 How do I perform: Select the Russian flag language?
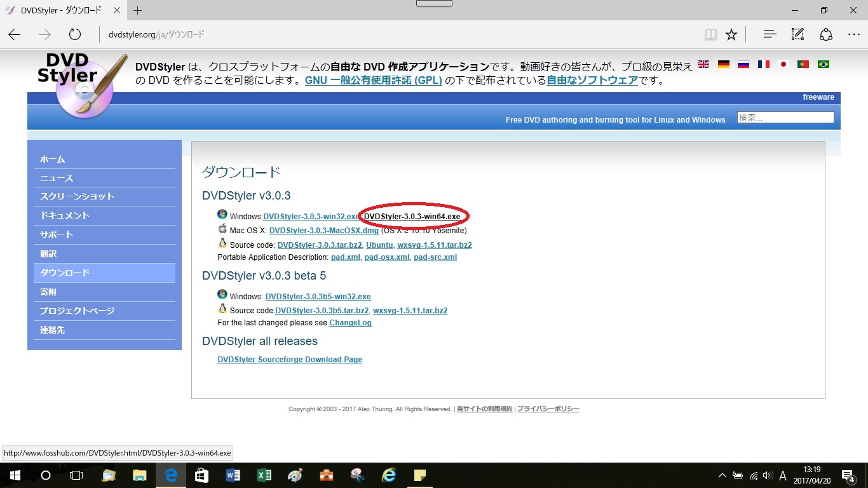coord(743,64)
